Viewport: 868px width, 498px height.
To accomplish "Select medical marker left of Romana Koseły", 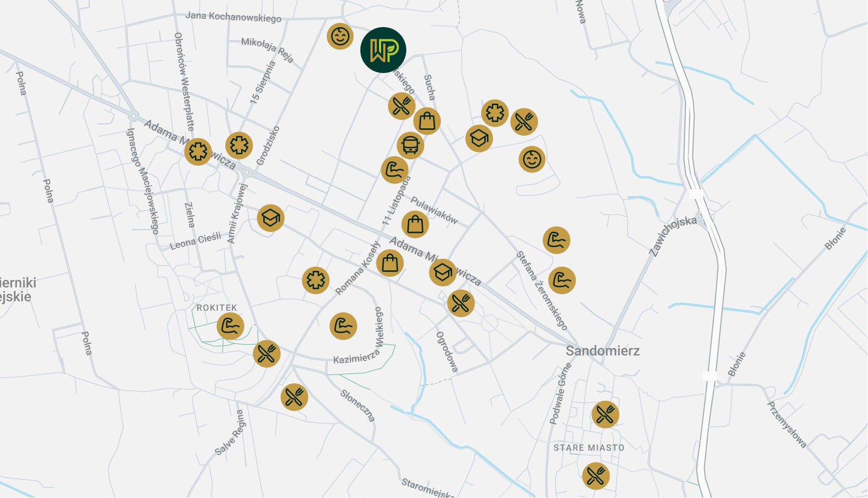I will click(316, 280).
